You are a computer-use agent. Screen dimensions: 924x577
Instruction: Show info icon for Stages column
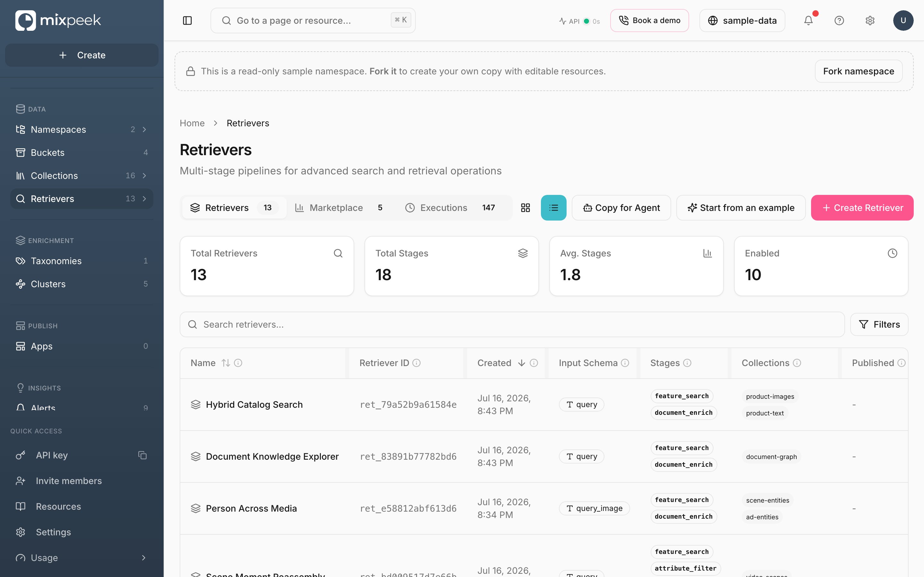point(687,363)
